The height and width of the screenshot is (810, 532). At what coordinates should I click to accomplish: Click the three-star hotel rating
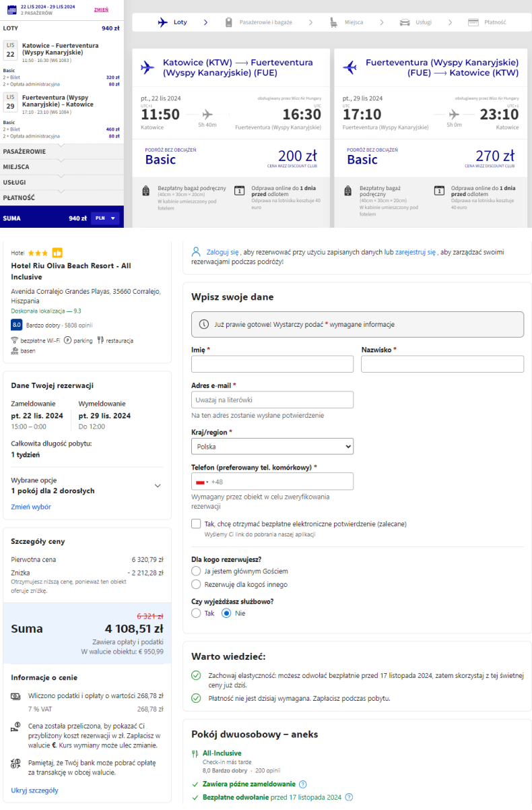38,253
